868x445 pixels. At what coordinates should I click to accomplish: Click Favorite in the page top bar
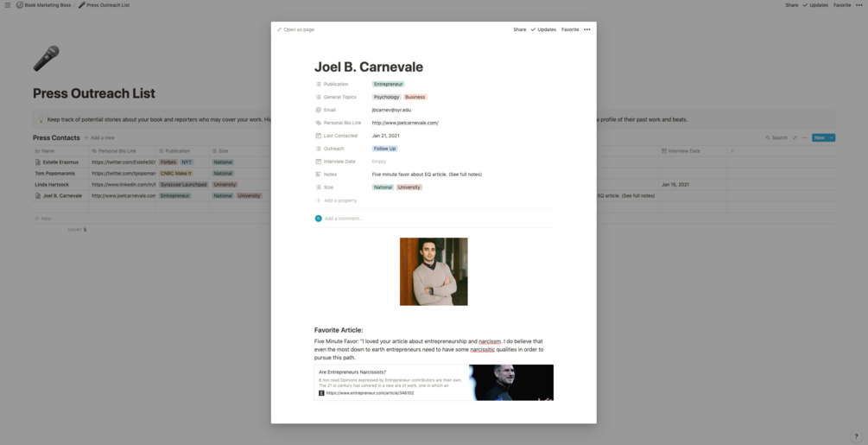pos(842,5)
